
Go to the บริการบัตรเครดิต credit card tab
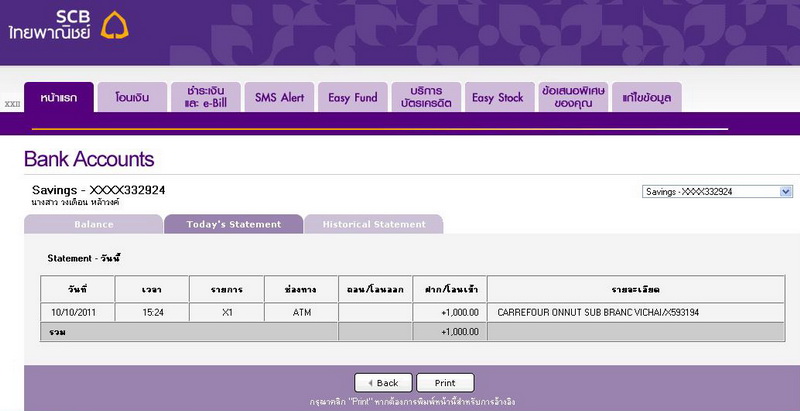[x=425, y=97]
